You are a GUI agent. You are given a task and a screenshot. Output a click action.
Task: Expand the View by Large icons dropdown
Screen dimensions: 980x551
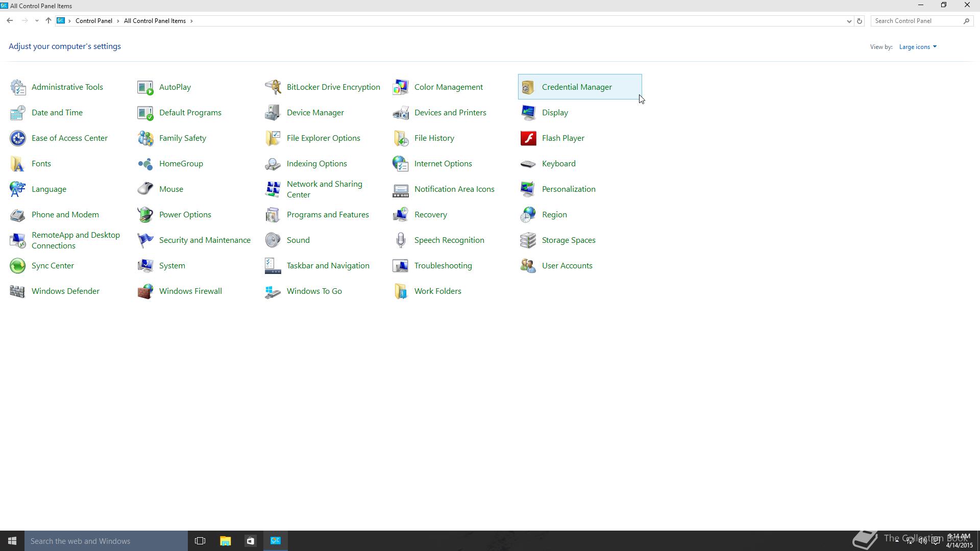click(918, 47)
